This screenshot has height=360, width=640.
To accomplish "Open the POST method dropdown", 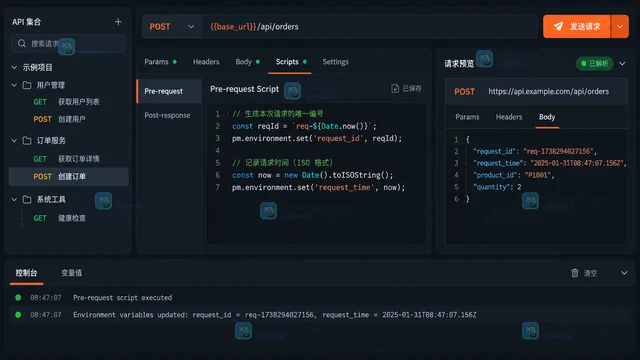I will pos(172,27).
